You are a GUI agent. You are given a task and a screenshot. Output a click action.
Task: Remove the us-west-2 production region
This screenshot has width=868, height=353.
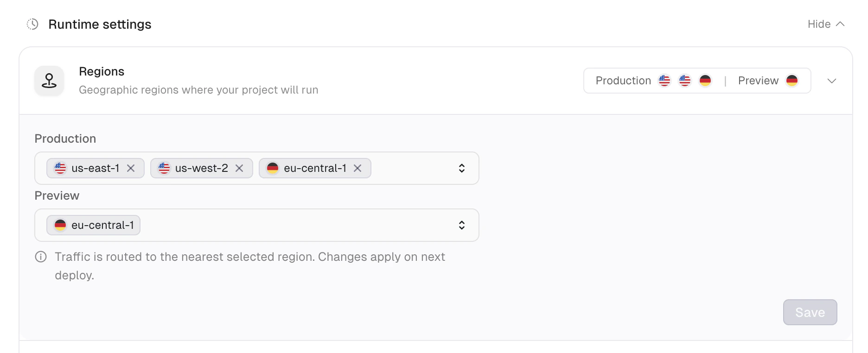click(x=240, y=168)
